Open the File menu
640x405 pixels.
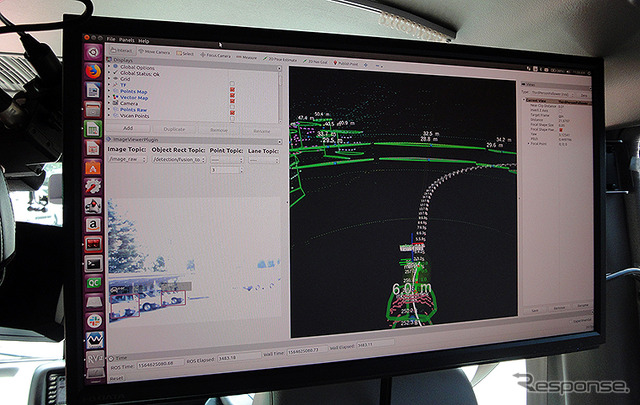tap(111, 39)
